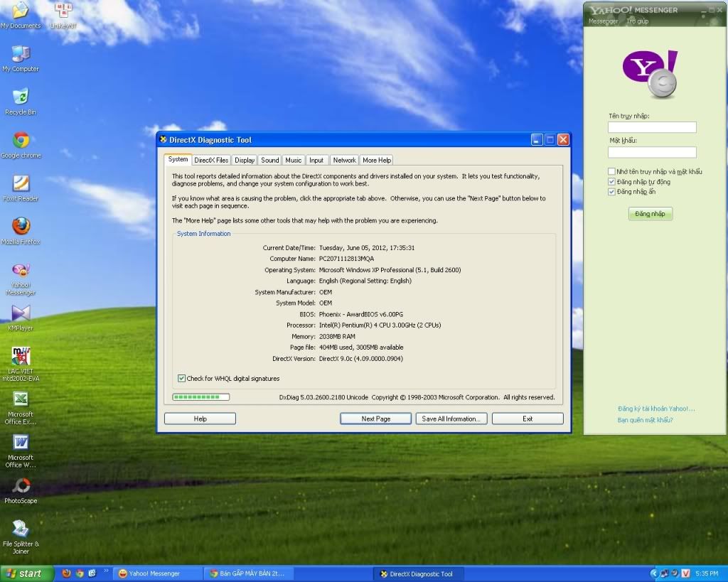Close the DirectX Diagnostic Tool window
This screenshot has width=728, height=582.
tap(563, 140)
